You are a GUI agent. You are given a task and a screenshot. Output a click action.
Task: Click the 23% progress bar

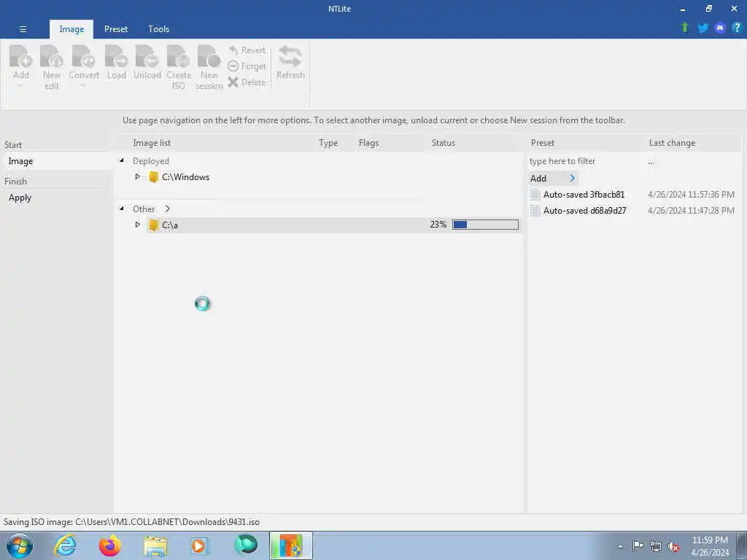(485, 225)
